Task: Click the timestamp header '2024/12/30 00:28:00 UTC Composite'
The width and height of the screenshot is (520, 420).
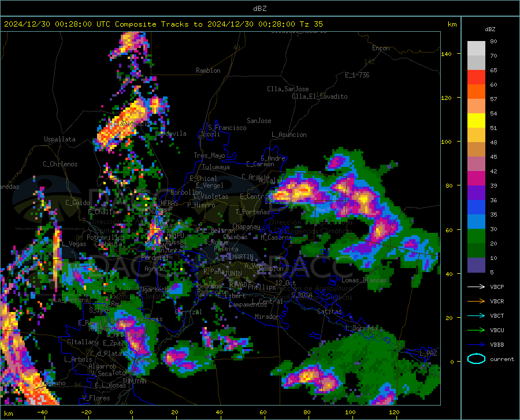Action: (x=80, y=24)
